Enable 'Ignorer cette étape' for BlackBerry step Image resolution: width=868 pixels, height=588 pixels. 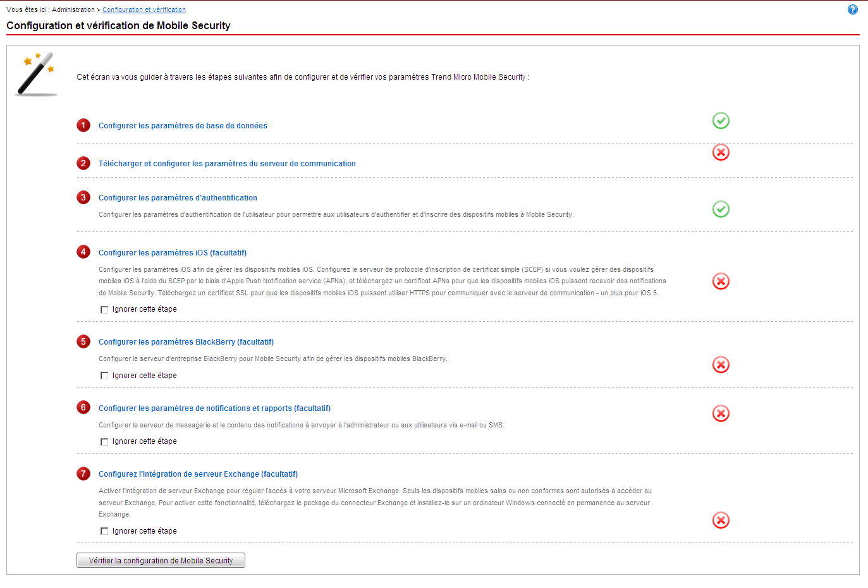(104, 376)
